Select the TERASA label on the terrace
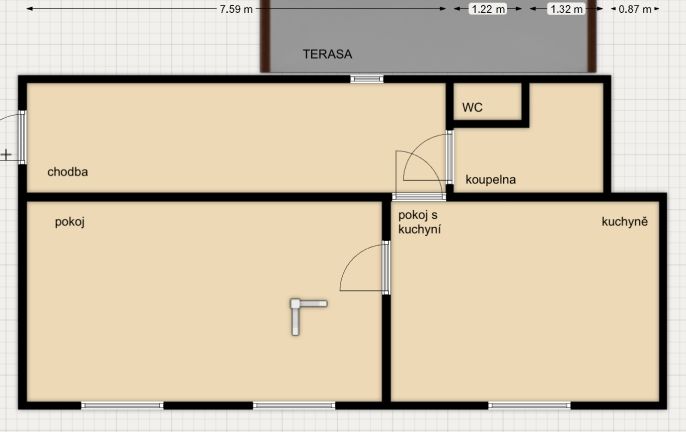The height and width of the screenshot is (432, 686). pos(327,54)
